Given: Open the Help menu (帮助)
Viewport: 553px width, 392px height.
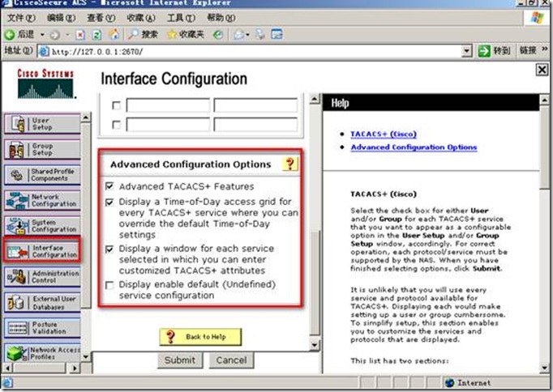Looking at the screenshot, I should pyautogui.click(x=221, y=18).
